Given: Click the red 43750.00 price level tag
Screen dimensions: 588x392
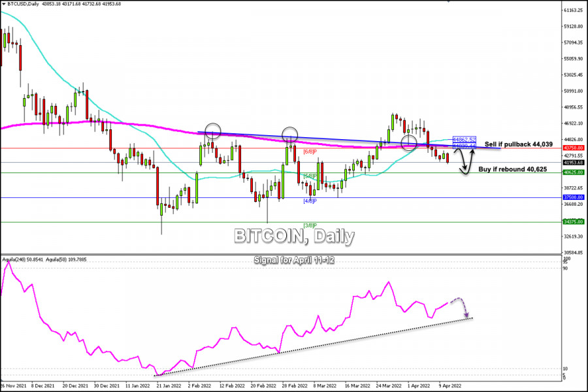Looking at the screenshot, I should pyautogui.click(x=574, y=148).
